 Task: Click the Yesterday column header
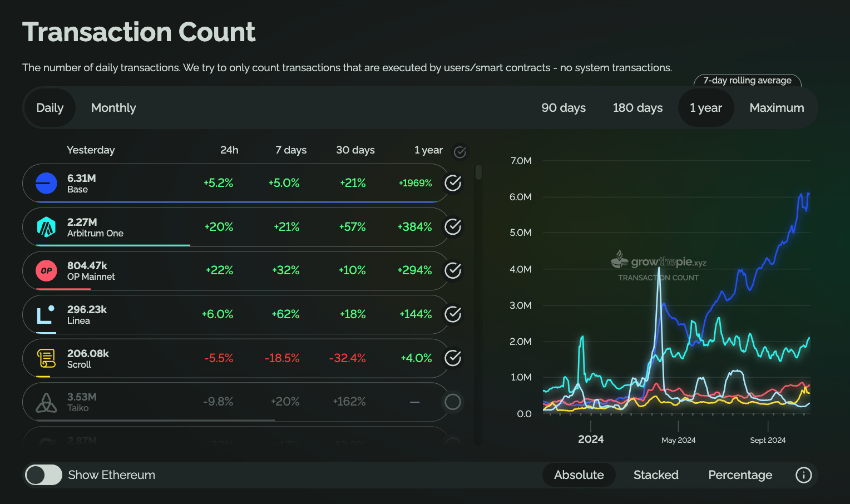click(x=91, y=150)
